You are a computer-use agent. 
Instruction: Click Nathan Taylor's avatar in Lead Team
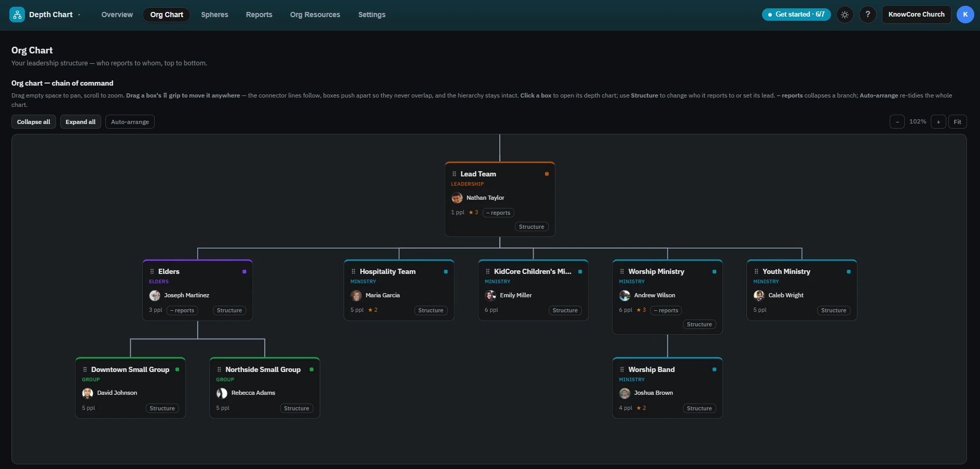coord(457,198)
